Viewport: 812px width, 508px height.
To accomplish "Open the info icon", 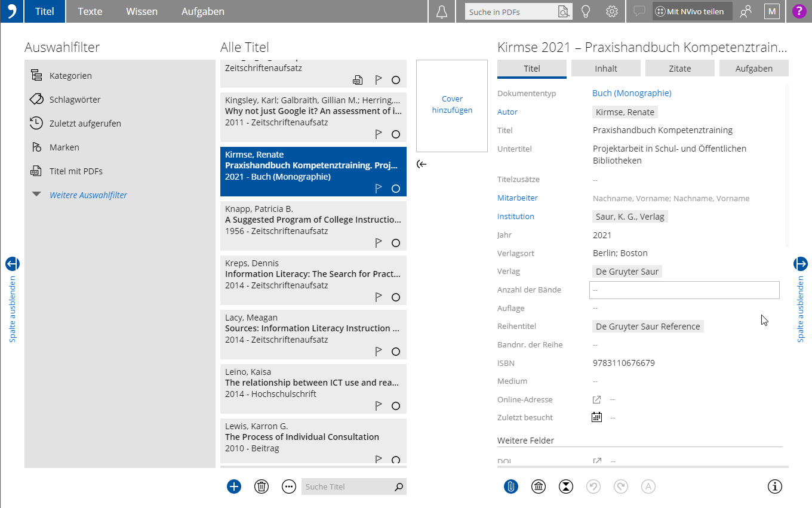I will pos(774,487).
